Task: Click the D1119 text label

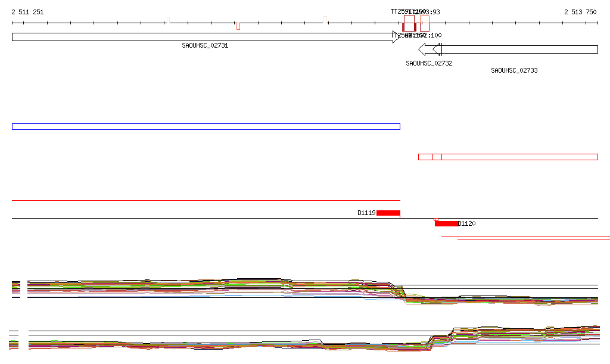Action: (366, 213)
